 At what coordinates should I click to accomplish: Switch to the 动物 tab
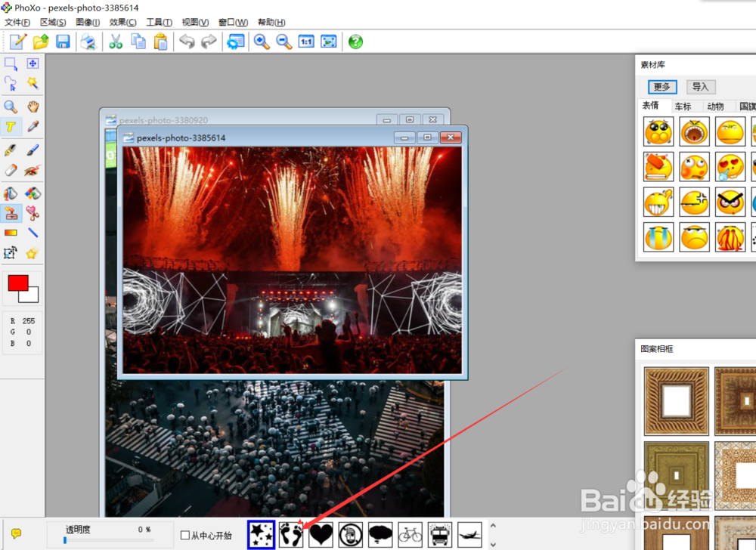click(715, 107)
